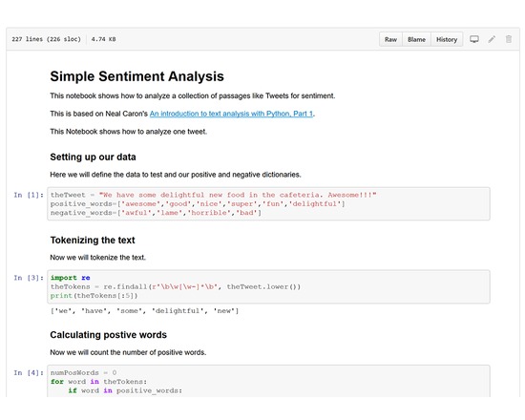
Task: Click the 'In [3]:' cell prompt
Action: pos(29,278)
